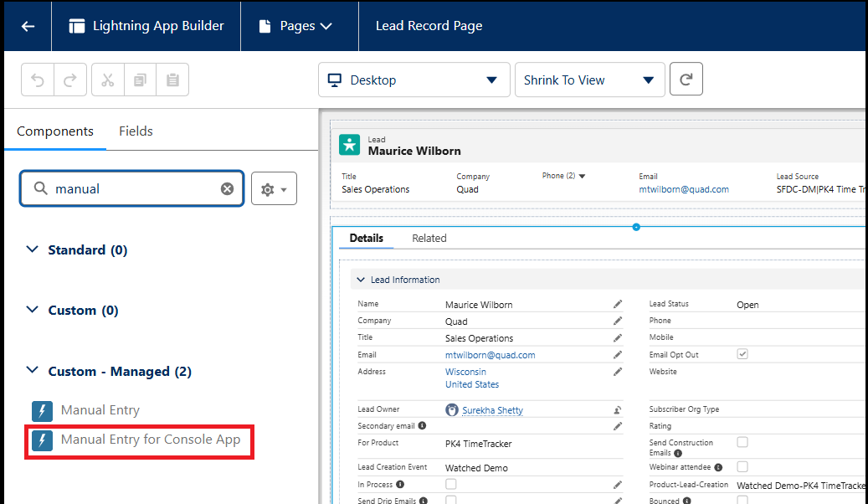Open the Surekha Shetty owner link
The height and width of the screenshot is (504, 868).
[x=492, y=410]
